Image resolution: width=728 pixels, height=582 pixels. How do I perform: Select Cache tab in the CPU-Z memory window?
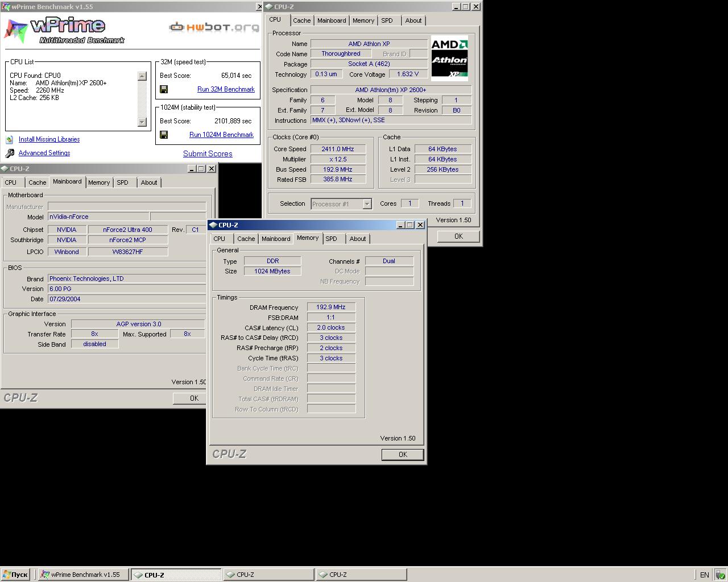246,239
